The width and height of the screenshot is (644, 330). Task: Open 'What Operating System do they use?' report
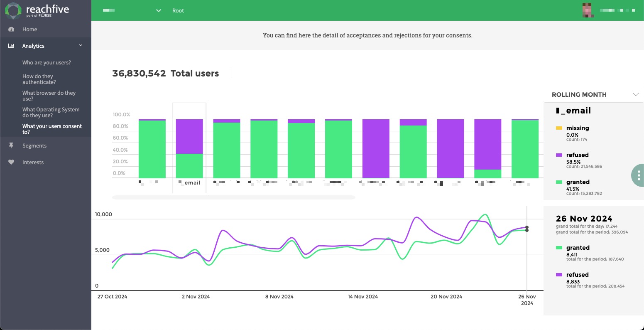pyautogui.click(x=51, y=112)
